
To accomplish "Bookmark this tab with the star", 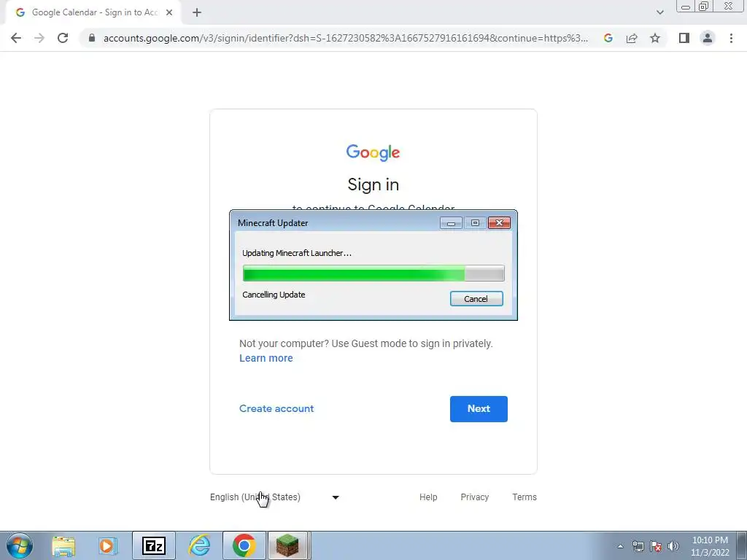I will 655,38.
